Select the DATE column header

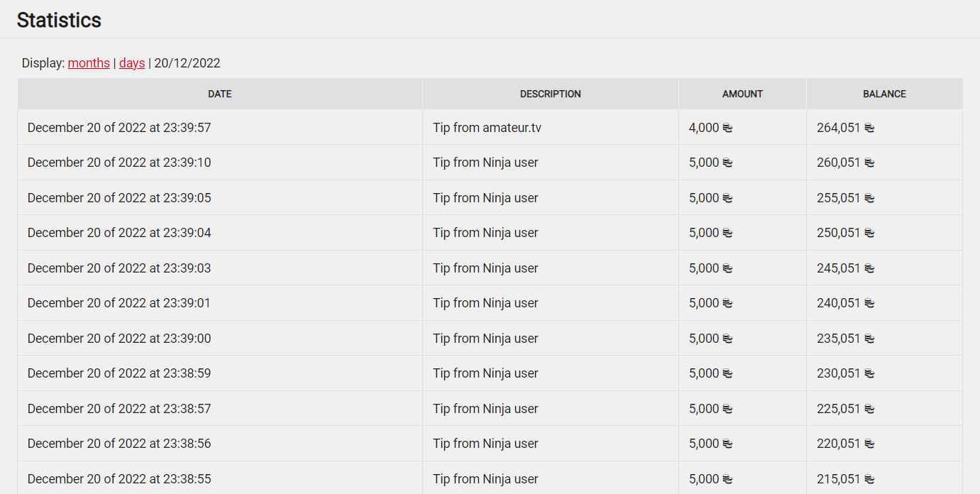point(220,94)
